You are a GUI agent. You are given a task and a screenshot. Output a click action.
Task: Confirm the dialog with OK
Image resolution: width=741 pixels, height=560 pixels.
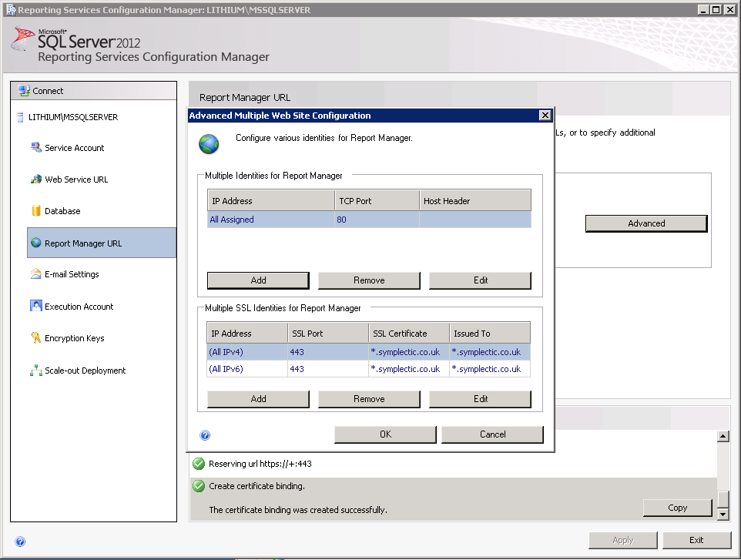click(x=385, y=434)
